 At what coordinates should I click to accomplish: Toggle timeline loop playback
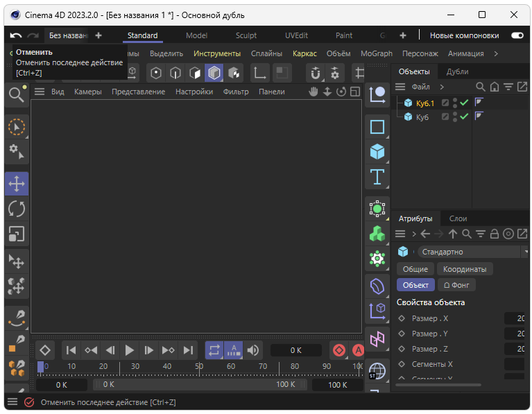pyautogui.click(x=214, y=350)
